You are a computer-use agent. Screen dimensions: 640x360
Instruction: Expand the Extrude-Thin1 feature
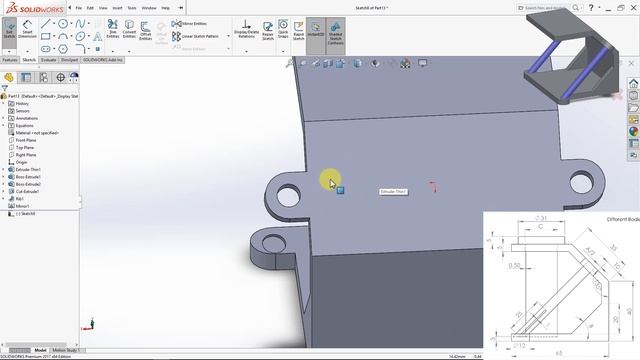pyautogui.click(x=4, y=169)
